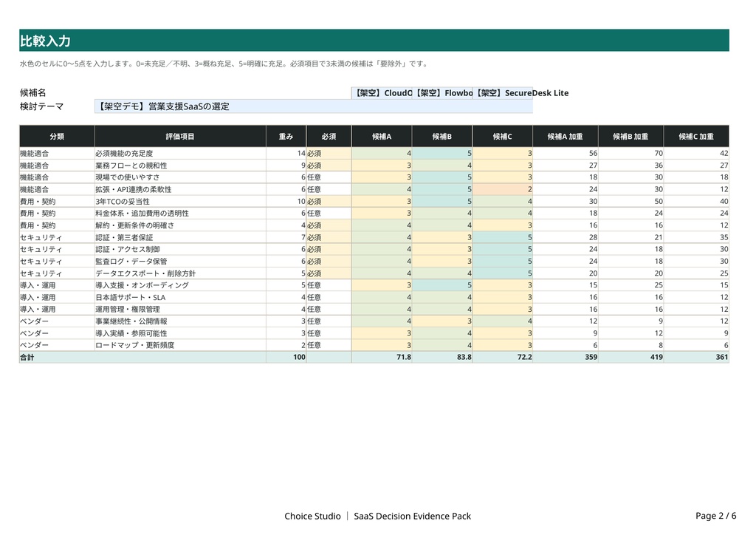Select the 事業継続性・公開情報 item cell
The height and width of the screenshot is (535, 756).
(x=180, y=321)
